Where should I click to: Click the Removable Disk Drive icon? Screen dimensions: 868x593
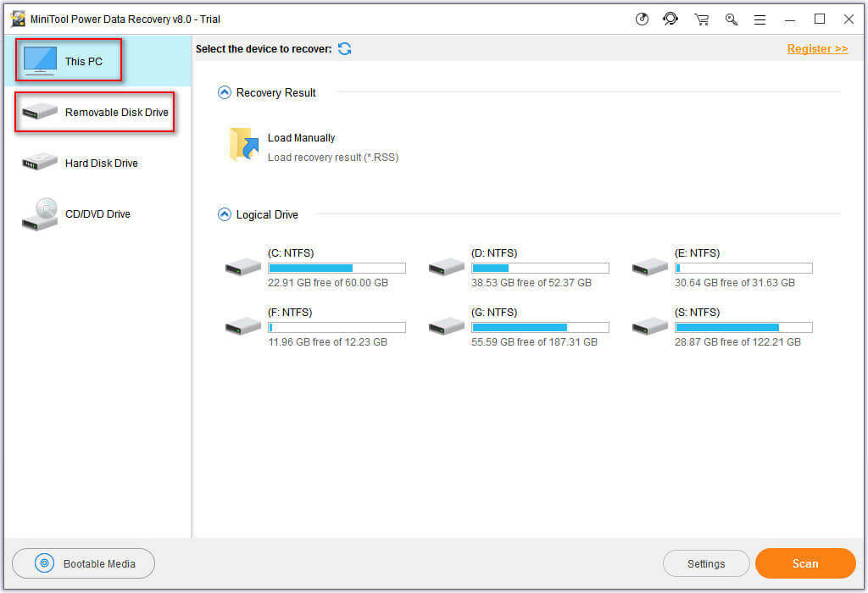(x=40, y=111)
